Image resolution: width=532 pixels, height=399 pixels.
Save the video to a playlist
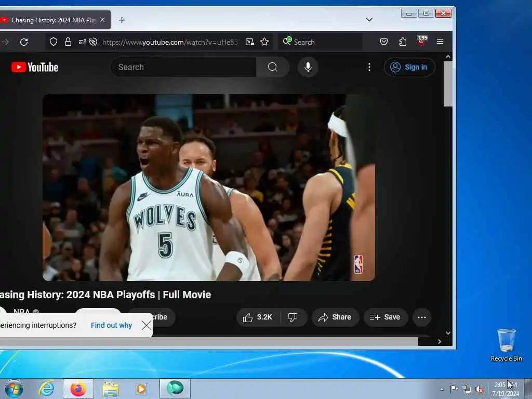(x=385, y=317)
